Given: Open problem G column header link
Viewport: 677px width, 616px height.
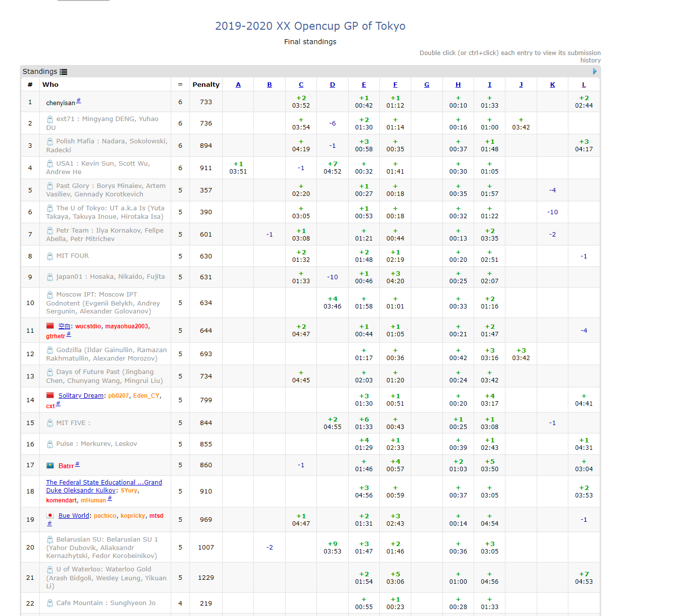Looking at the screenshot, I should 427,85.
